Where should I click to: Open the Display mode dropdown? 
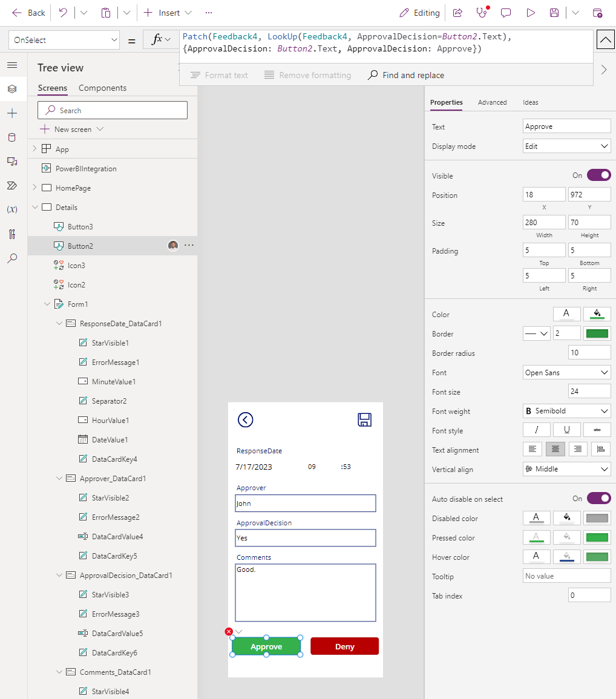pos(566,145)
